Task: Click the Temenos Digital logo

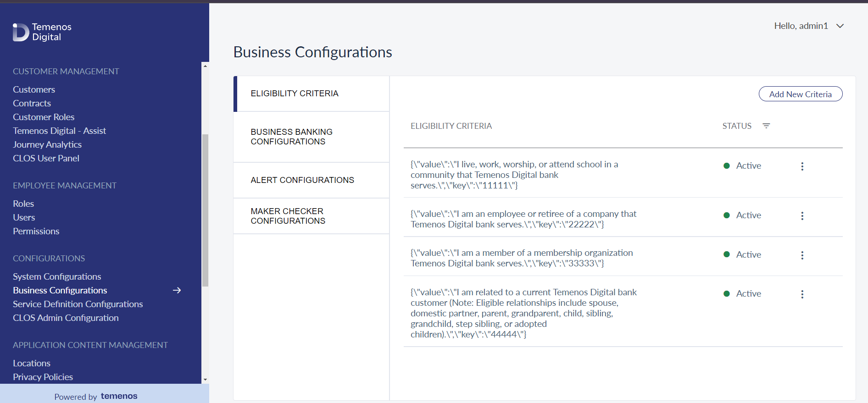Action: 42,32
